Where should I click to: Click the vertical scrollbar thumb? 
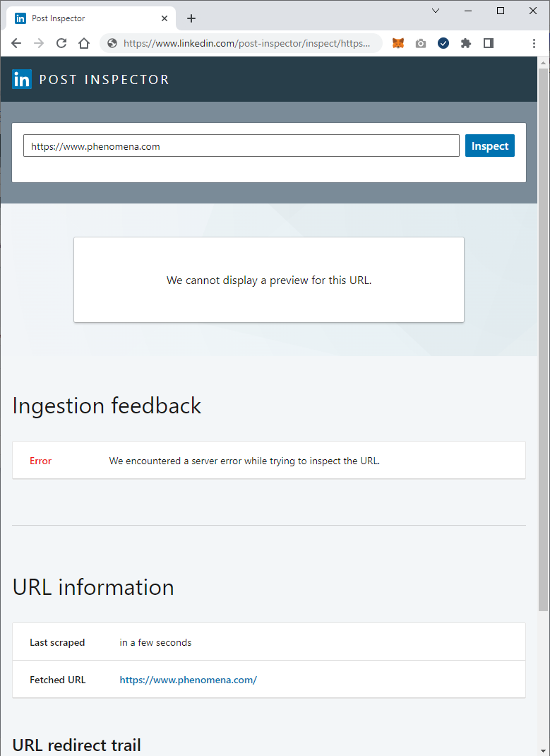click(543, 340)
